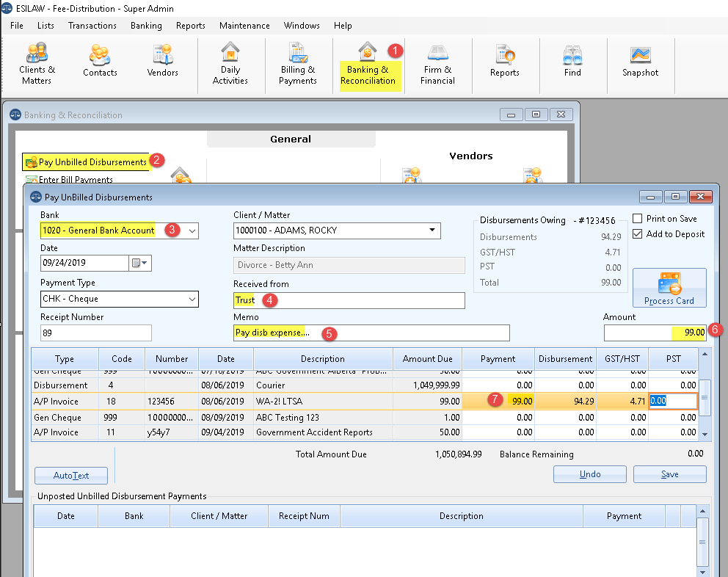Screen dimensions: 728x577
Task: Open the Help menu
Action: click(343, 26)
